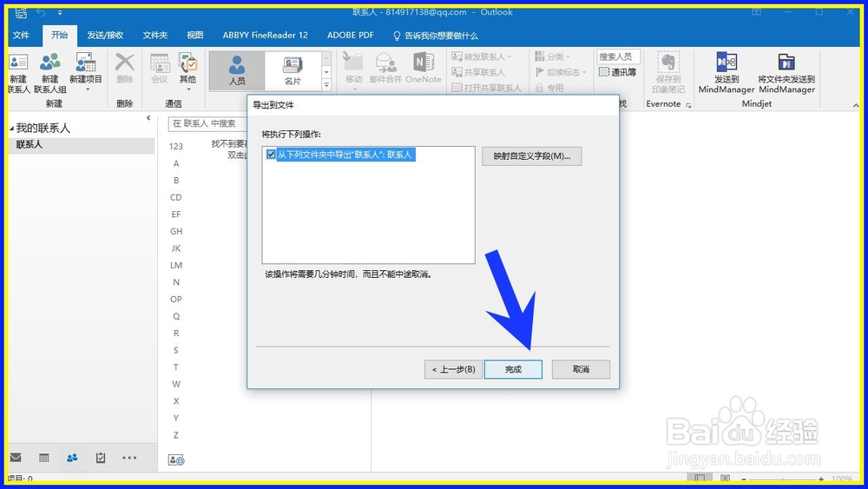Image resolution: width=868 pixels, height=489 pixels.
Task: Collapse the ribbon with the chevron
Action: click(856, 105)
